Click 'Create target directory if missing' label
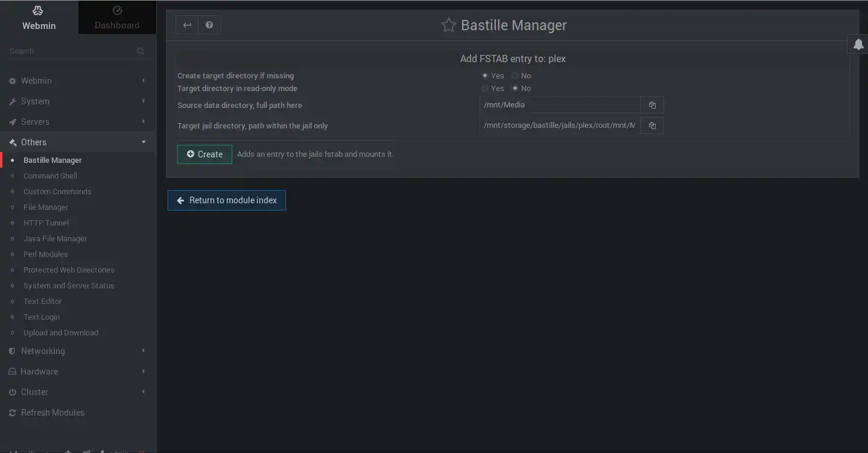868x453 pixels. coord(235,76)
